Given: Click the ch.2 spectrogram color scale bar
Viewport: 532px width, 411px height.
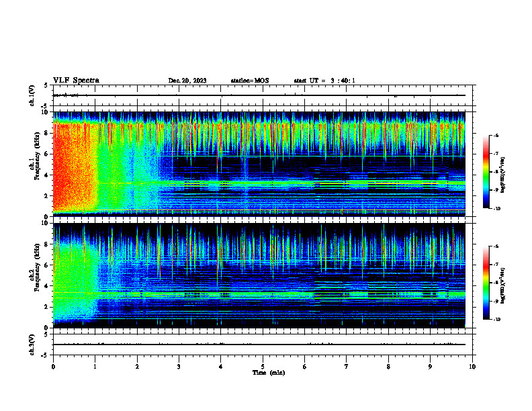Looking at the screenshot, I should click(x=486, y=283).
